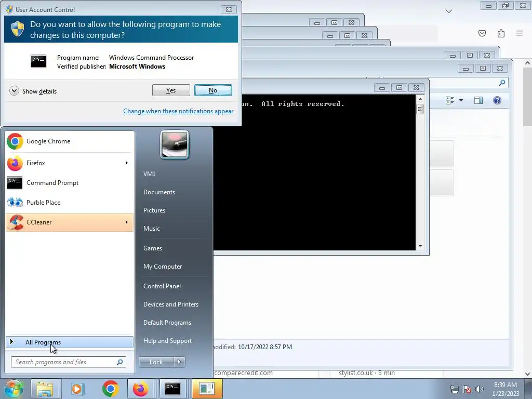Open Action Center flag icon
Image resolution: width=532 pixels, height=399 pixels.
click(467, 389)
